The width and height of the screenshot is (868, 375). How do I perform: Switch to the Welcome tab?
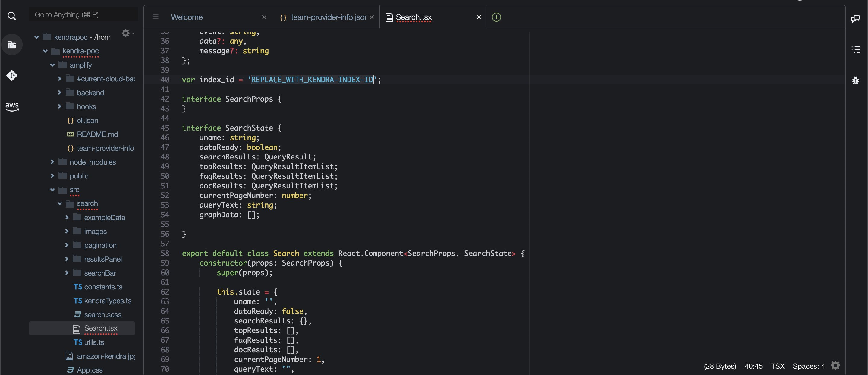(187, 17)
